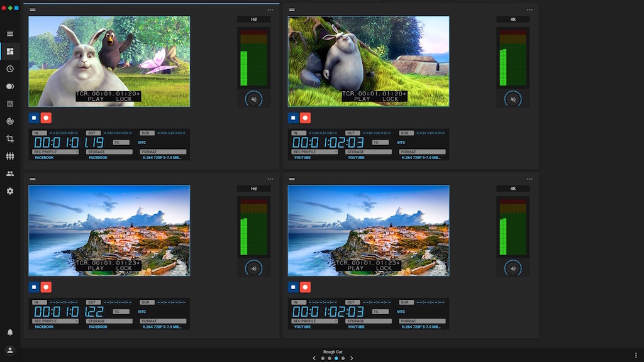Open the notifications bell
The width and height of the screenshot is (644, 362).
(10, 332)
